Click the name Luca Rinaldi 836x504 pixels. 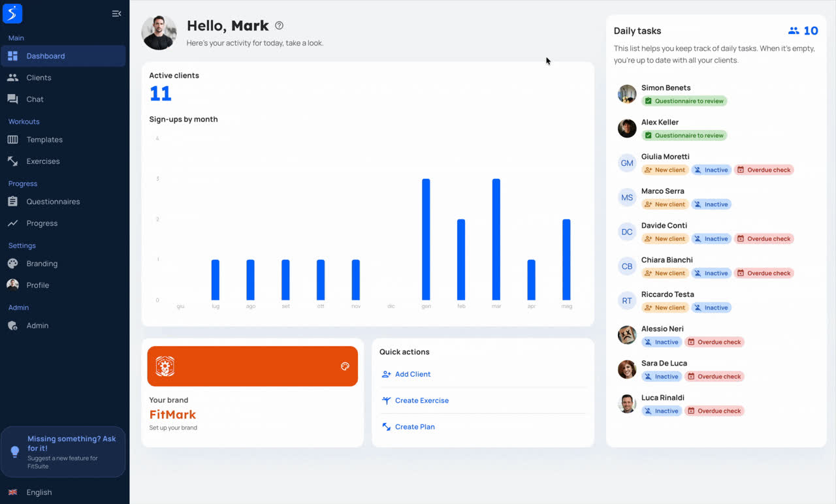click(663, 398)
